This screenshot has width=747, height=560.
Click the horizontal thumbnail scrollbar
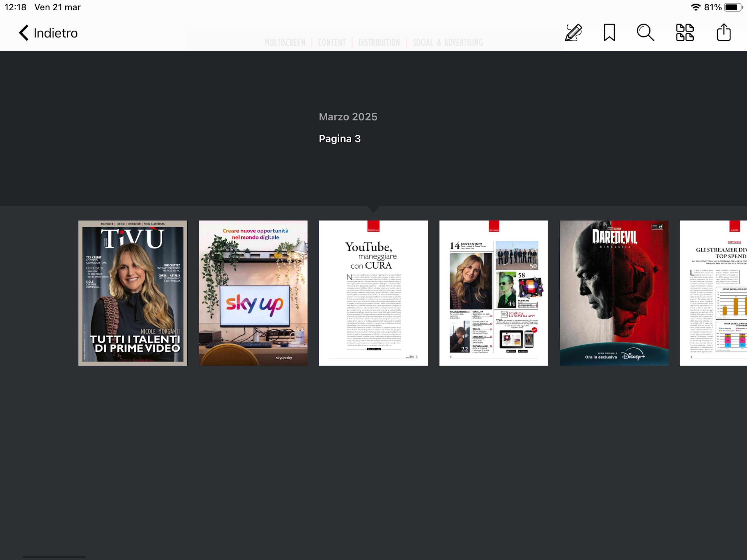54,556
